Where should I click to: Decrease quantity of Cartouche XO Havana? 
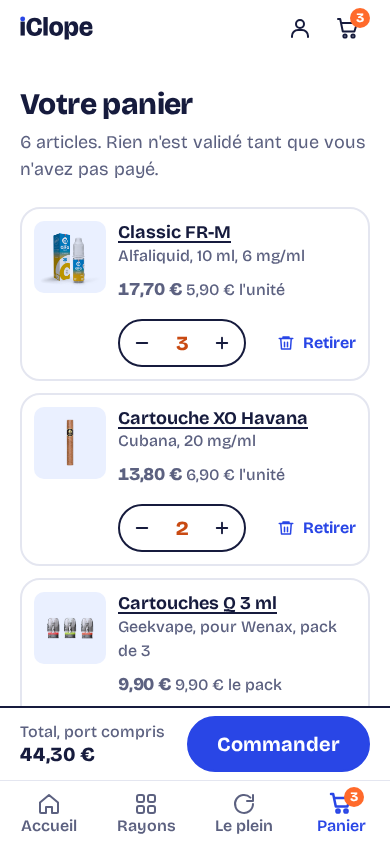[142, 528]
